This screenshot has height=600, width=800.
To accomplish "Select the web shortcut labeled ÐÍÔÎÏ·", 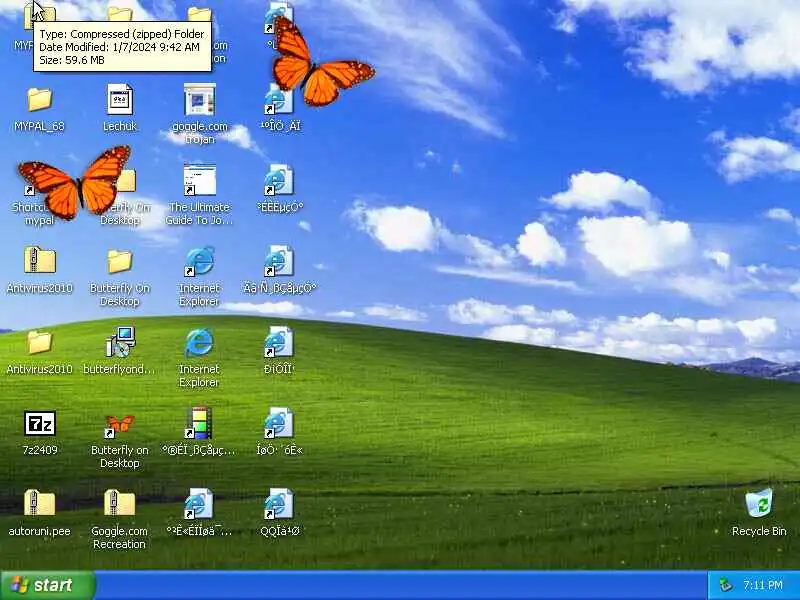I will click(x=279, y=342).
